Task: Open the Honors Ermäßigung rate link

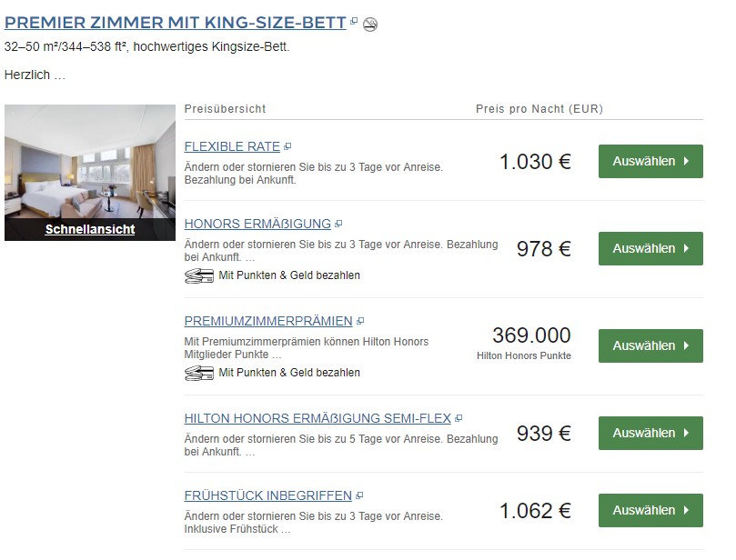Action: pyautogui.click(x=257, y=224)
